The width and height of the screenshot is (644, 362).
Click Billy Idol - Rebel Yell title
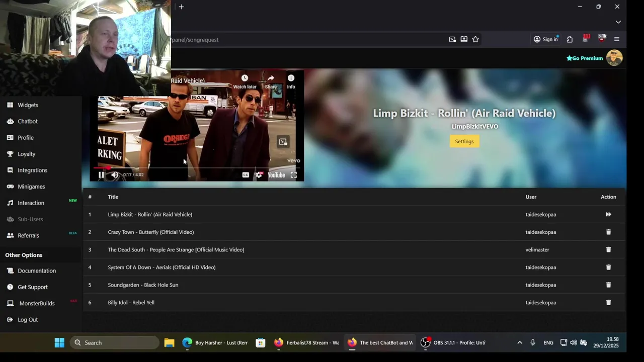click(131, 302)
